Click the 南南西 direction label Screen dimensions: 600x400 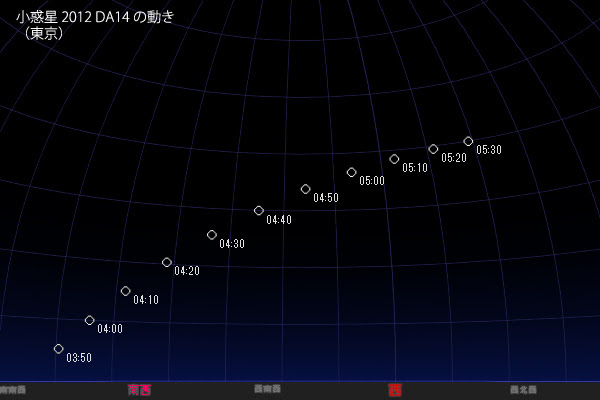(x=13, y=390)
